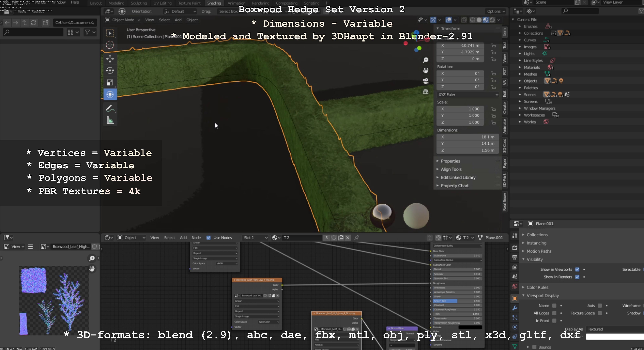Select the Rotate tool
644x350 pixels.
click(110, 71)
